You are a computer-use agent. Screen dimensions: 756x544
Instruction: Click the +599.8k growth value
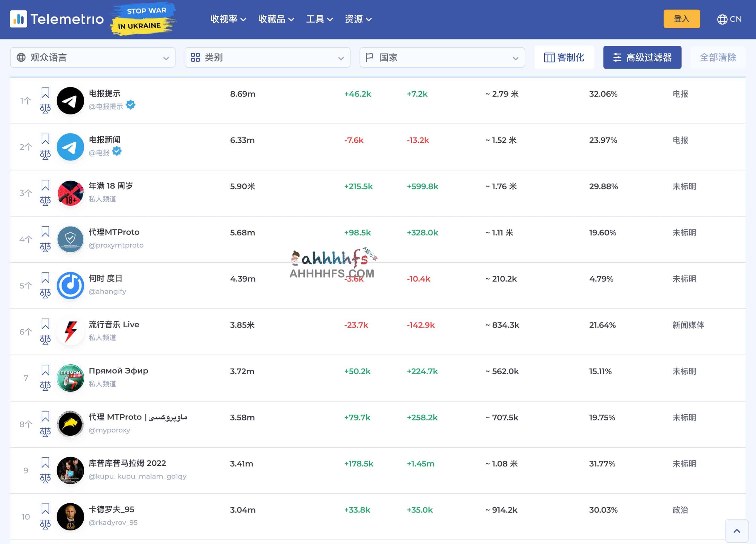(422, 186)
